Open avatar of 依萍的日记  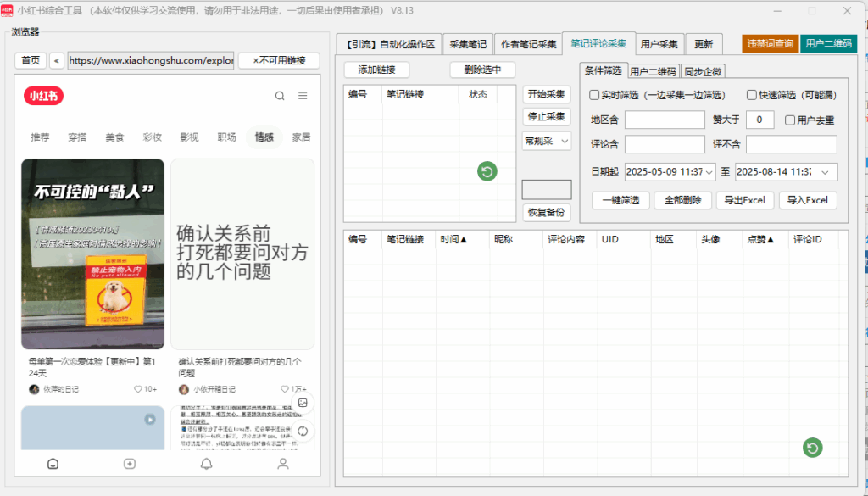[34, 389]
